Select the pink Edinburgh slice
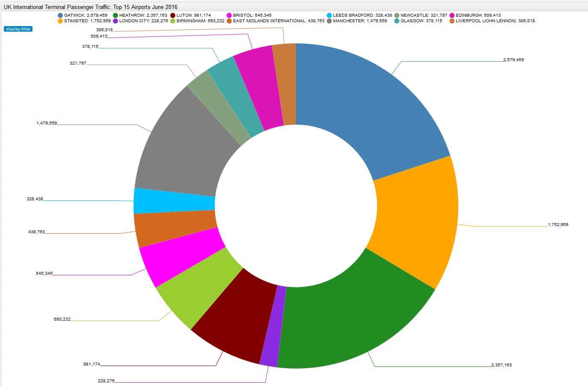This screenshot has width=588, height=387. [261, 89]
